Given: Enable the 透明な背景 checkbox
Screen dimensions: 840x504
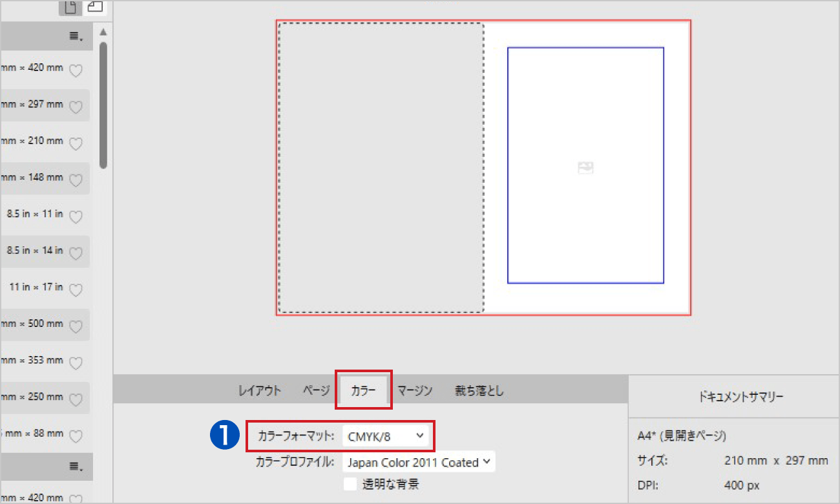Looking at the screenshot, I should [x=350, y=484].
